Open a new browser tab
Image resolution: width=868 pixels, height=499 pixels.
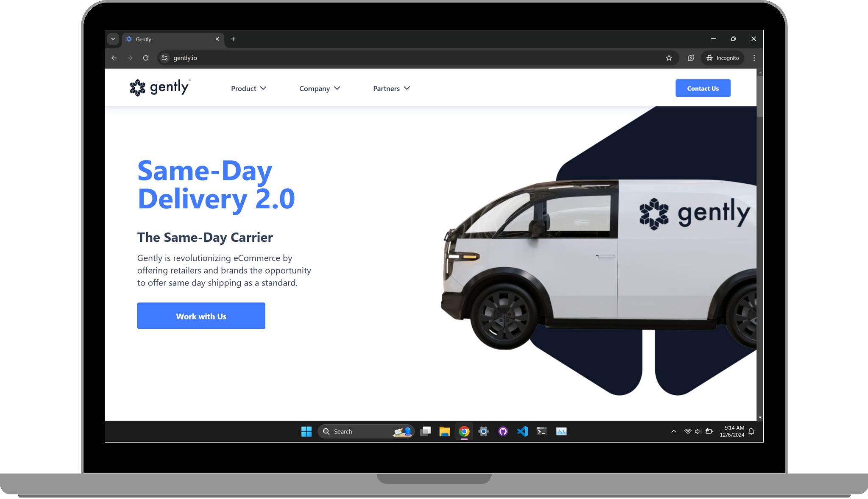click(x=233, y=39)
